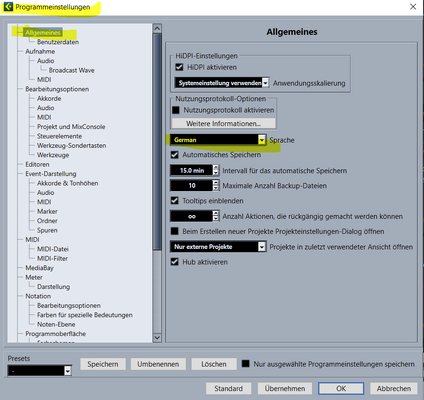This screenshot has width=424, height=400.
Task: Click the Weitere Informationen button
Action: (224, 123)
